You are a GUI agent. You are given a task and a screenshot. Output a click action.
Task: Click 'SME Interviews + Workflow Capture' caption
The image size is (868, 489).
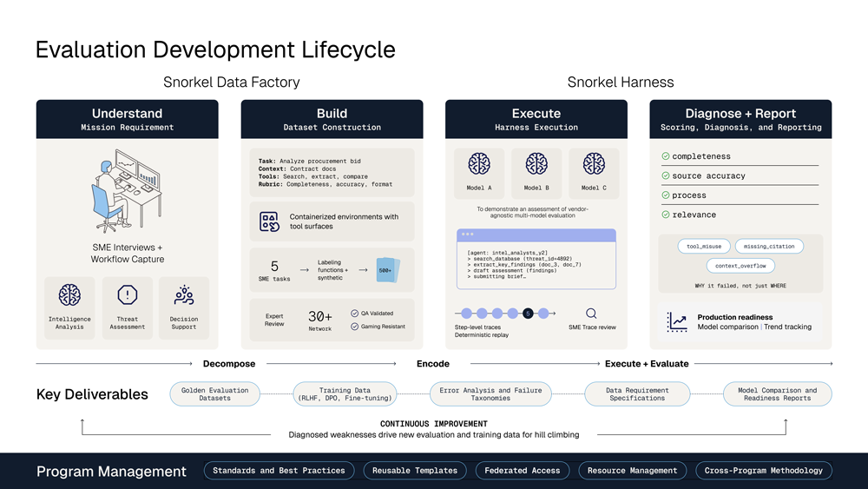click(128, 253)
